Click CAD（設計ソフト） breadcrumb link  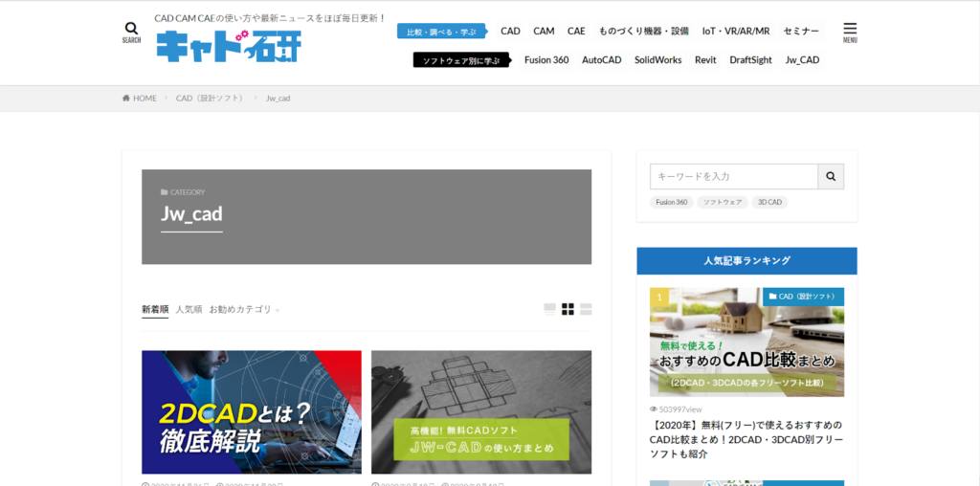(x=212, y=99)
